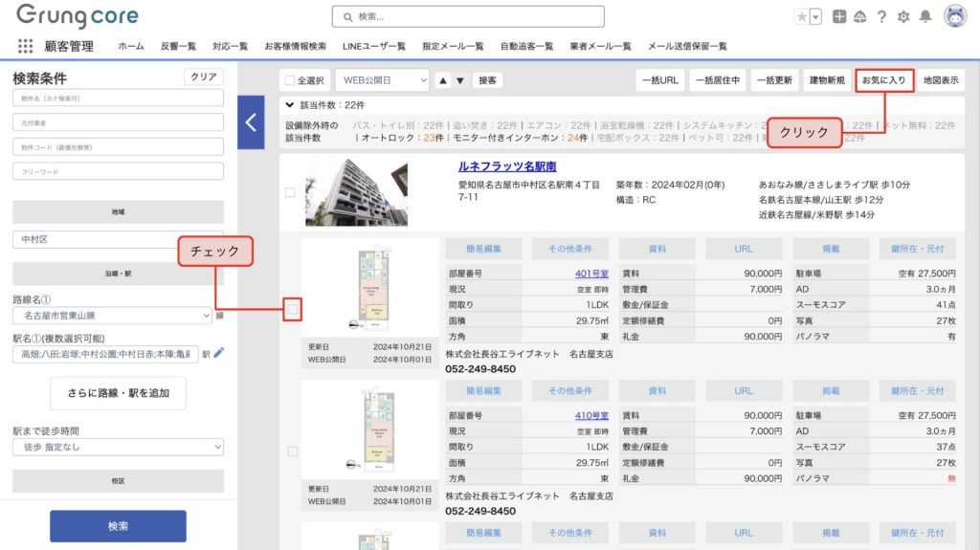The width and height of the screenshot is (980, 550).
Task: Click the plus add icon in header
Action: pos(839,16)
